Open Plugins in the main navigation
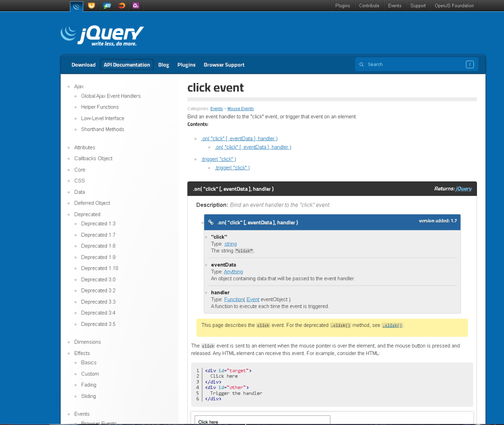Screen dimensions: 504x425 [x=186, y=65]
